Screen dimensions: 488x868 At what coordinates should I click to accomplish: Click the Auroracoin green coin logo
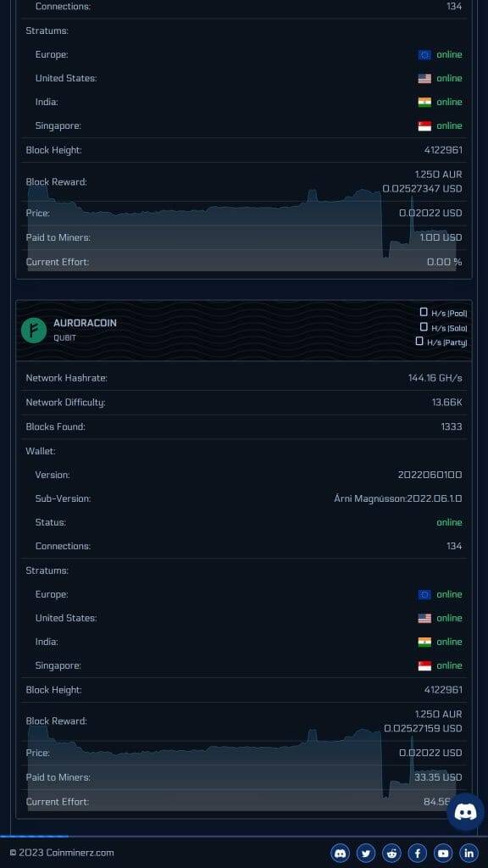coord(34,330)
